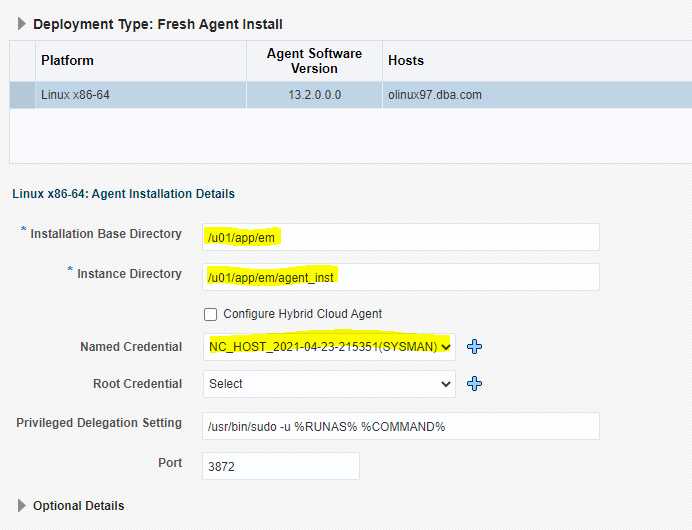
Task: Select the Linux x86-64 platform row
Action: 351,95
